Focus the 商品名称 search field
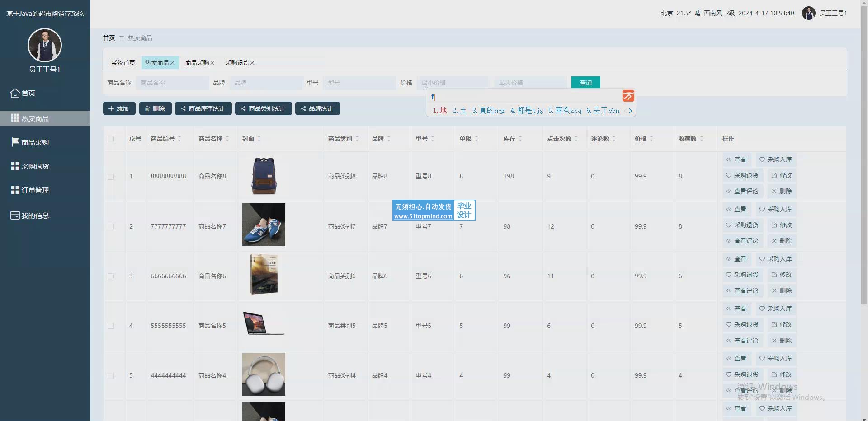This screenshot has width=868, height=421. point(172,83)
